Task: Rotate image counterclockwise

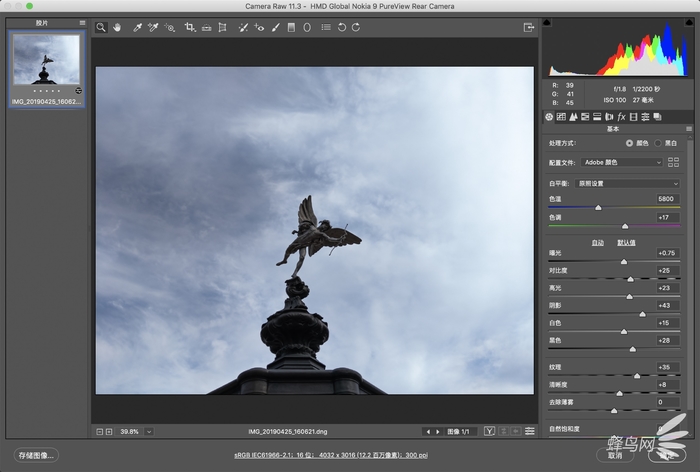Action: (341, 28)
